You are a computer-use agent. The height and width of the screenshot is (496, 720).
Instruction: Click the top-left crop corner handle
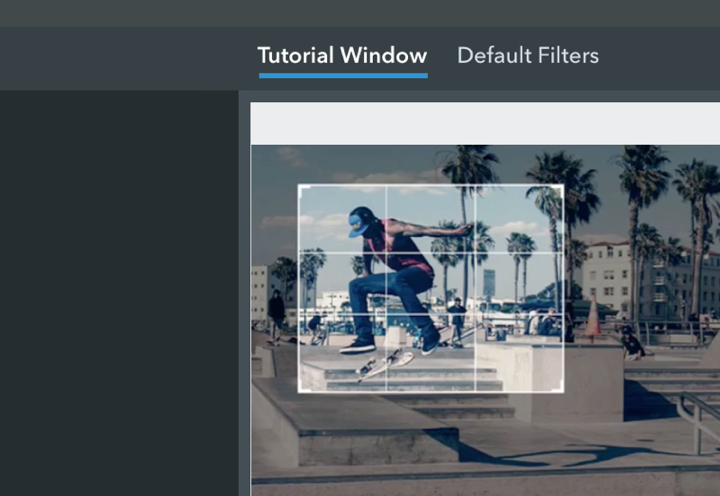pyautogui.click(x=303, y=190)
